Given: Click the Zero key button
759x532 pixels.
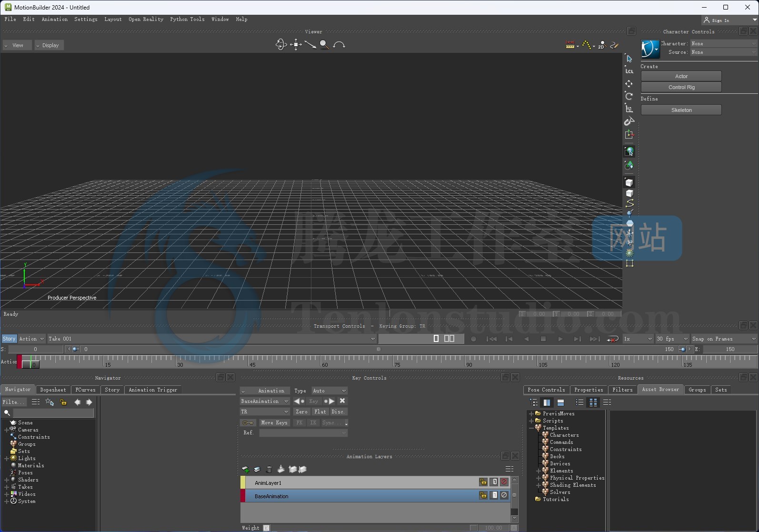Looking at the screenshot, I should pos(301,412).
